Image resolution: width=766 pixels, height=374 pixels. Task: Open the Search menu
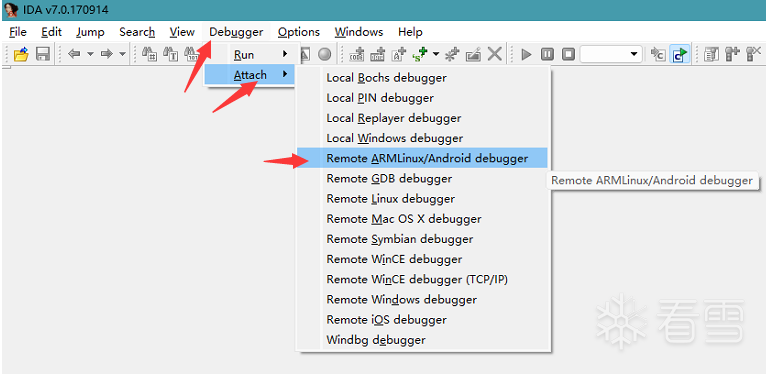point(137,32)
